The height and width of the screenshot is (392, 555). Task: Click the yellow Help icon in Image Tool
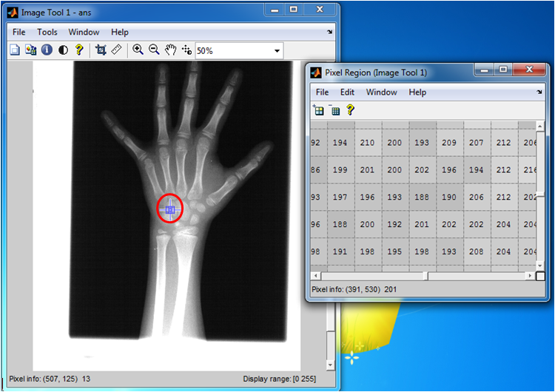[79, 50]
